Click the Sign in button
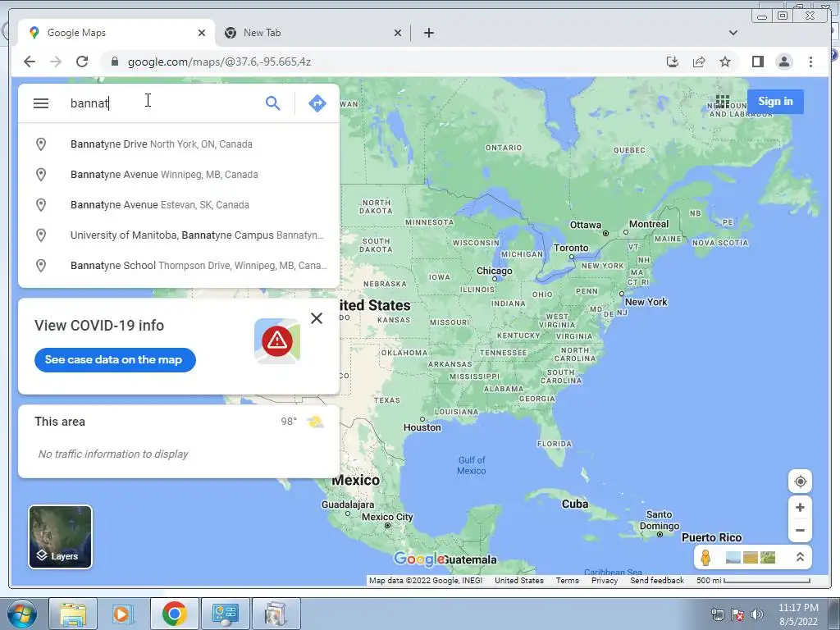This screenshot has width=840, height=630. pyautogui.click(x=775, y=101)
